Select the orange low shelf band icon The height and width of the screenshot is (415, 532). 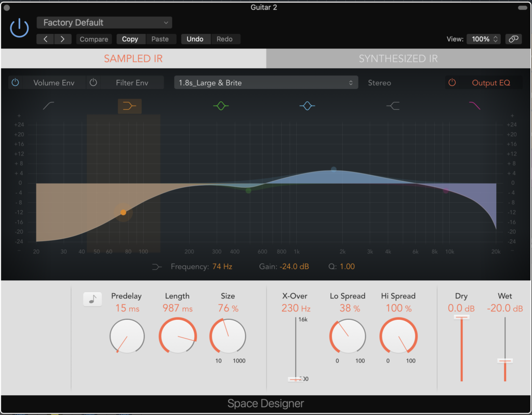(129, 106)
